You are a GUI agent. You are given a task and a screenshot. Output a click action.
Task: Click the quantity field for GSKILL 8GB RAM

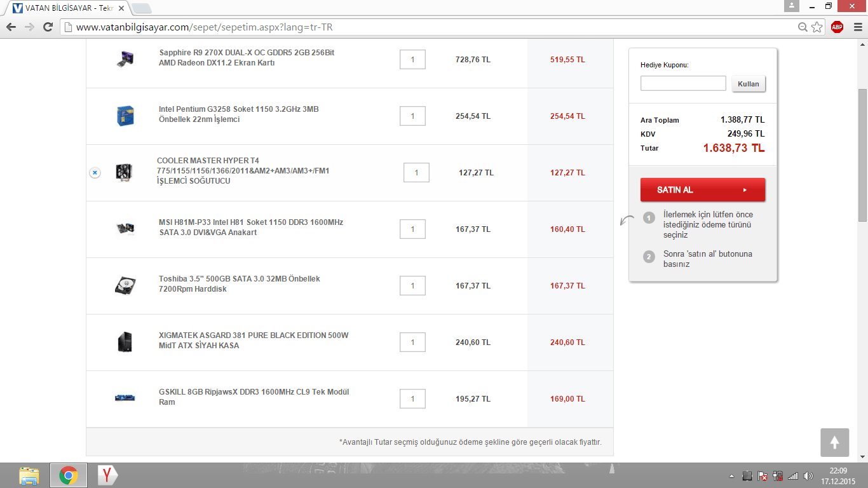[x=412, y=399]
